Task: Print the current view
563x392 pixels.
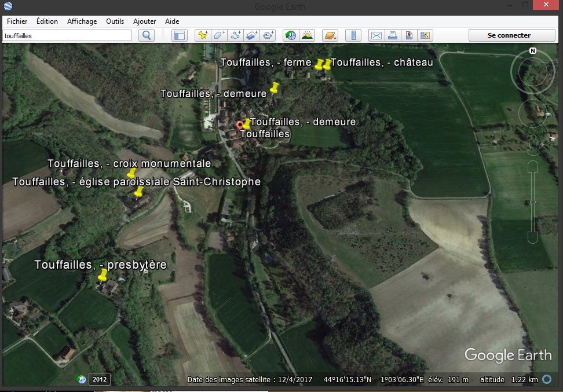Action: pyautogui.click(x=393, y=35)
